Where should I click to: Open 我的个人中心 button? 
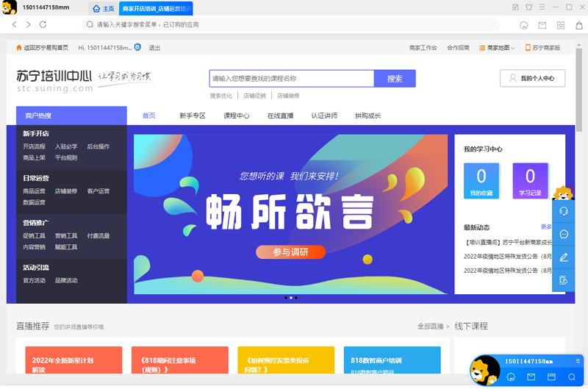532,78
